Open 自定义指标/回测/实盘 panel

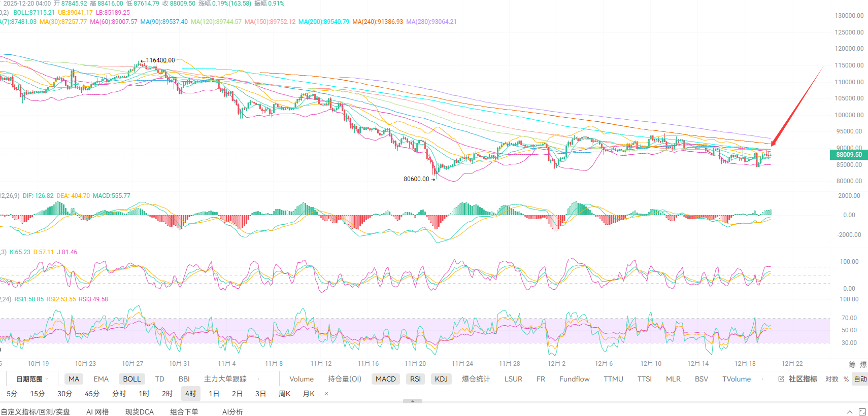tap(36, 412)
